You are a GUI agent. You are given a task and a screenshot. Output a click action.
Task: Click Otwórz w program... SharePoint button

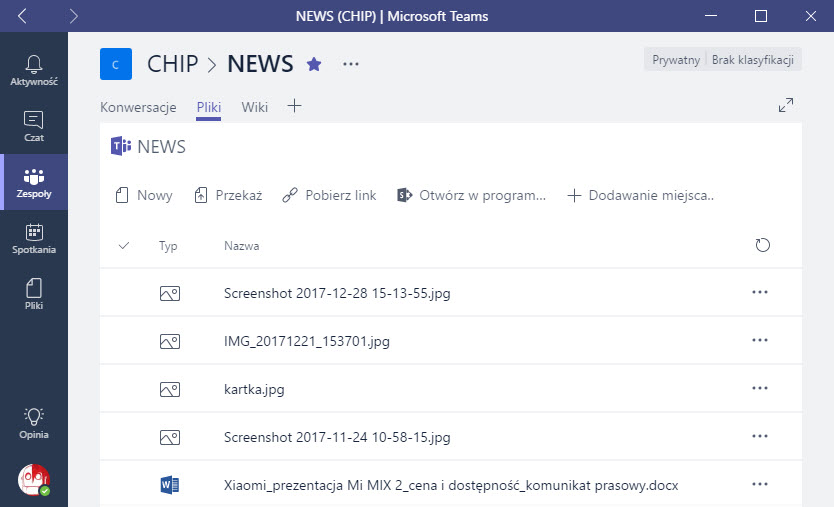[x=471, y=195]
